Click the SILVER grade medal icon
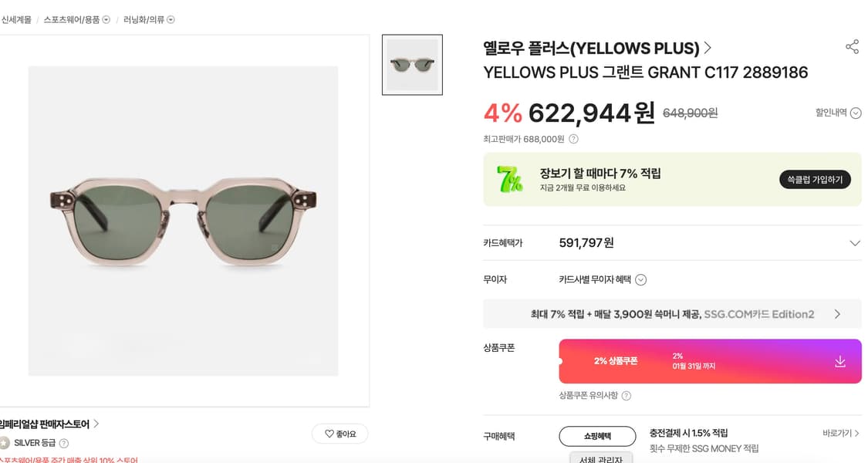 [5, 443]
